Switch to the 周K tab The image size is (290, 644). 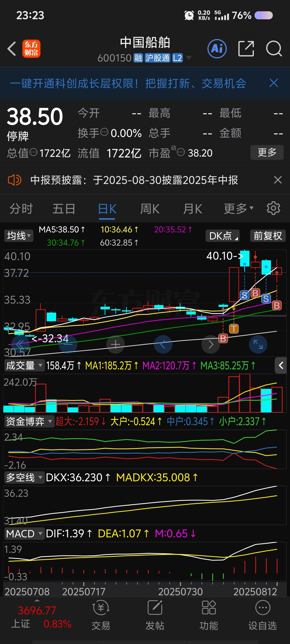click(x=150, y=209)
